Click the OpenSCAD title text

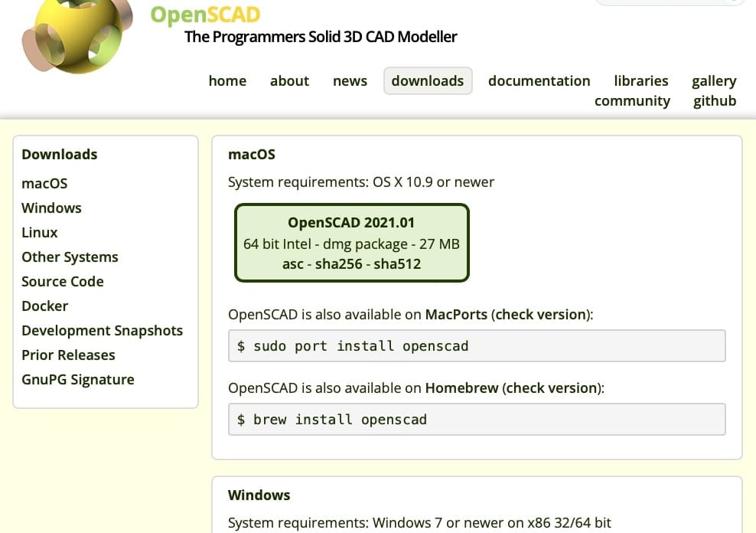click(205, 15)
